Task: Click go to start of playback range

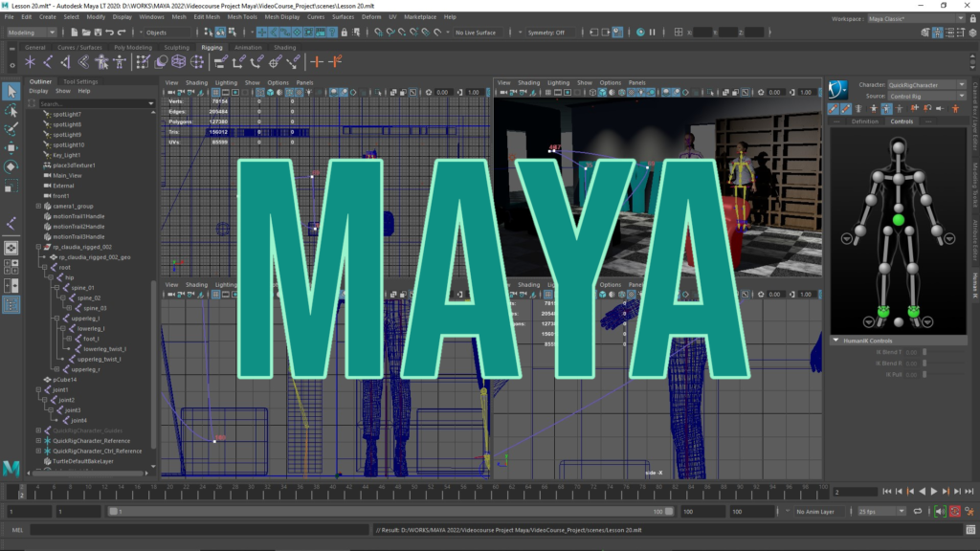Action: (x=887, y=492)
